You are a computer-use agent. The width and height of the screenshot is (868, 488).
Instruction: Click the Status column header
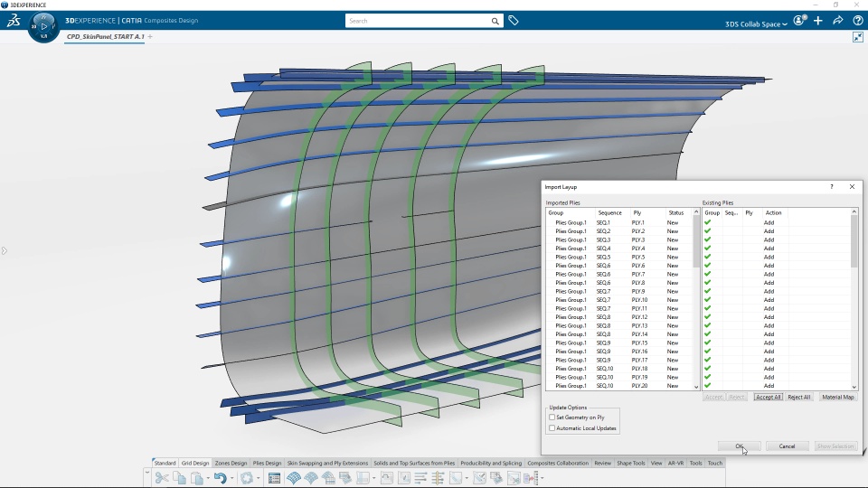click(676, 212)
